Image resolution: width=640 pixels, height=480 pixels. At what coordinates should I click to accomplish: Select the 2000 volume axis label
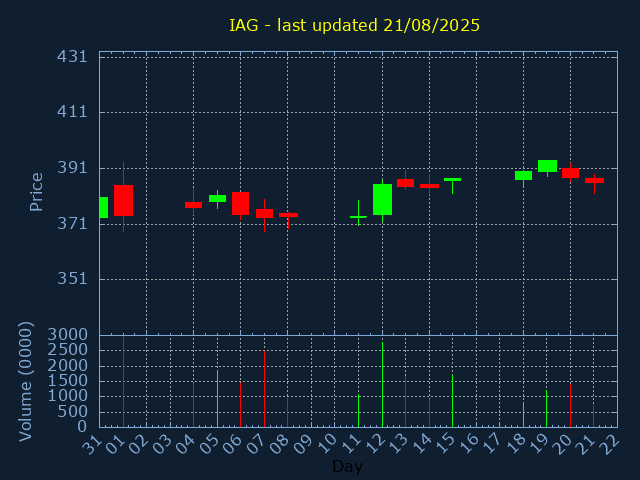tap(68, 365)
